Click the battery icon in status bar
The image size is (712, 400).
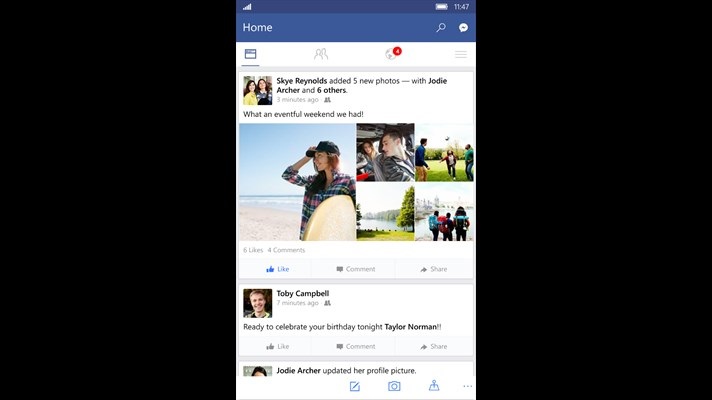(x=441, y=7)
